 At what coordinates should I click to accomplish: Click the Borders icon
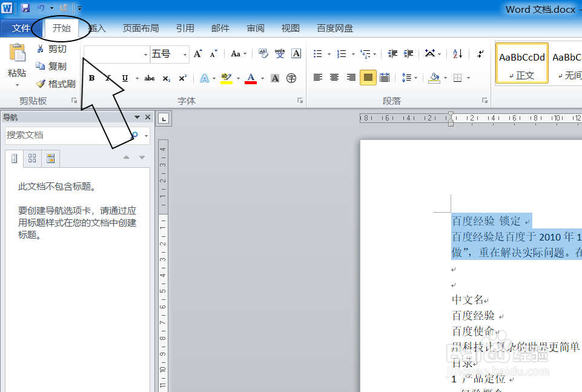(x=458, y=77)
